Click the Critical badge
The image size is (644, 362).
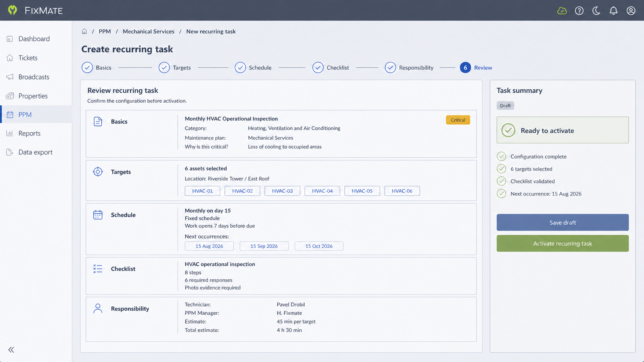(458, 120)
